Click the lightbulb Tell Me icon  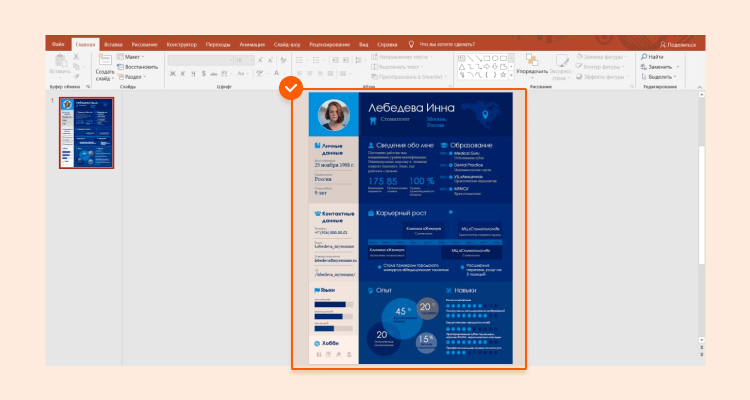tap(411, 44)
